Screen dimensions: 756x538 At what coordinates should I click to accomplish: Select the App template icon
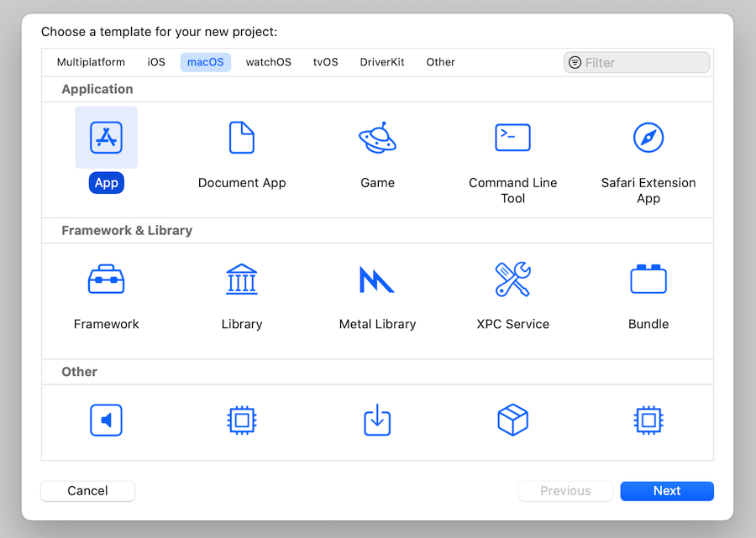click(x=106, y=138)
